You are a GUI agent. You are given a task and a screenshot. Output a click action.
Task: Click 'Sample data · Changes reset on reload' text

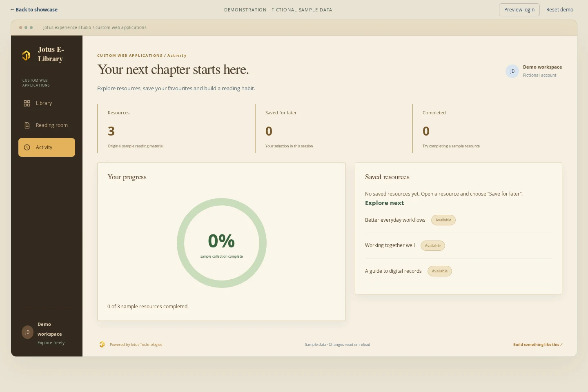click(337, 345)
